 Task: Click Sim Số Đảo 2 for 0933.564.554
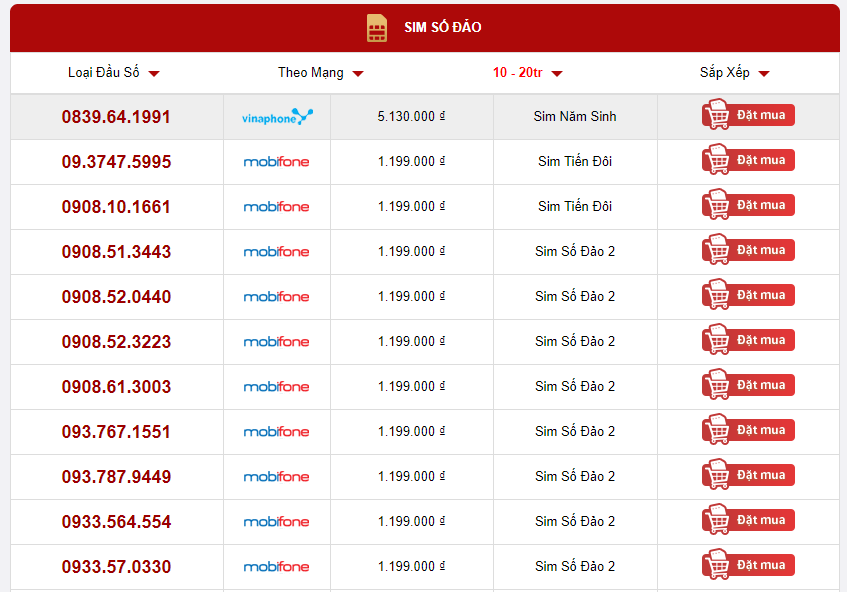(x=575, y=521)
